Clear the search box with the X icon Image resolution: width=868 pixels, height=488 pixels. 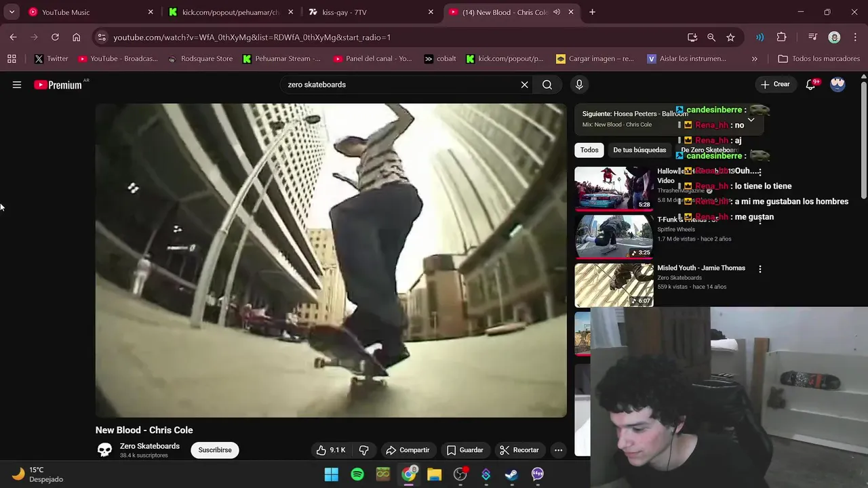[x=524, y=85]
